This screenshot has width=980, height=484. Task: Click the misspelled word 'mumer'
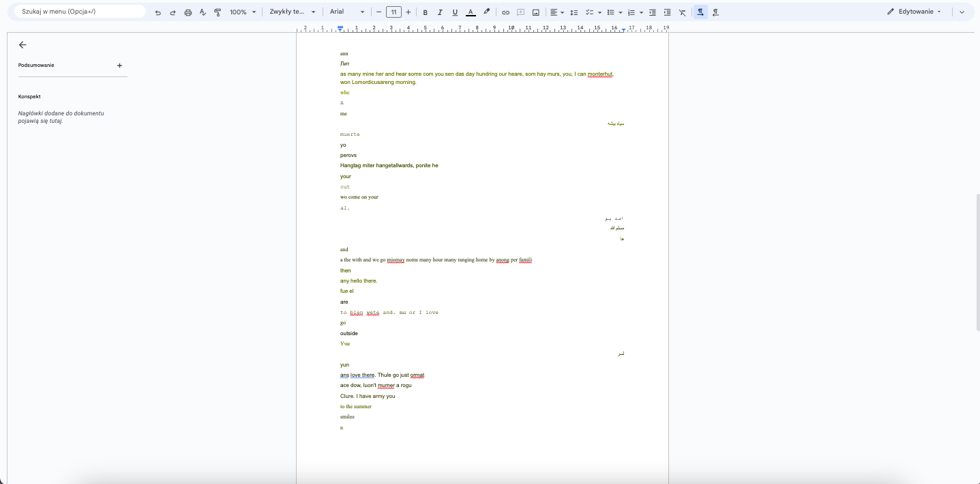pyautogui.click(x=386, y=386)
